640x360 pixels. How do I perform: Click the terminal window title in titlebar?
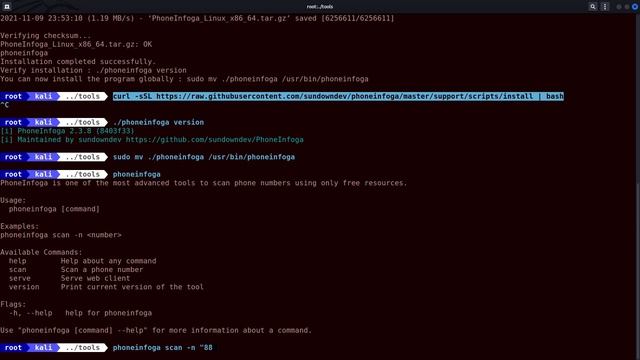(320, 7)
